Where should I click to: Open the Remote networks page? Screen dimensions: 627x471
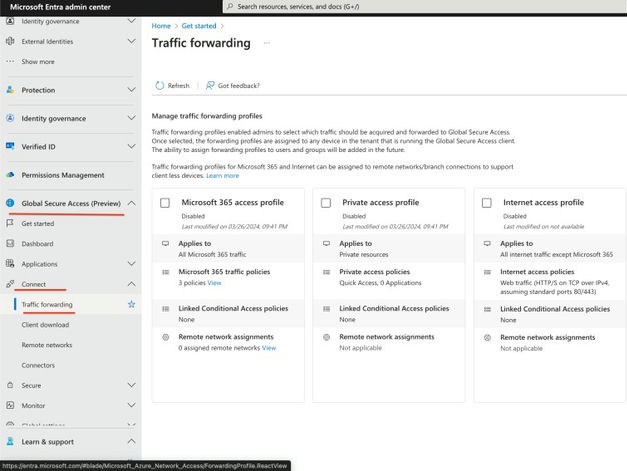click(47, 345)
